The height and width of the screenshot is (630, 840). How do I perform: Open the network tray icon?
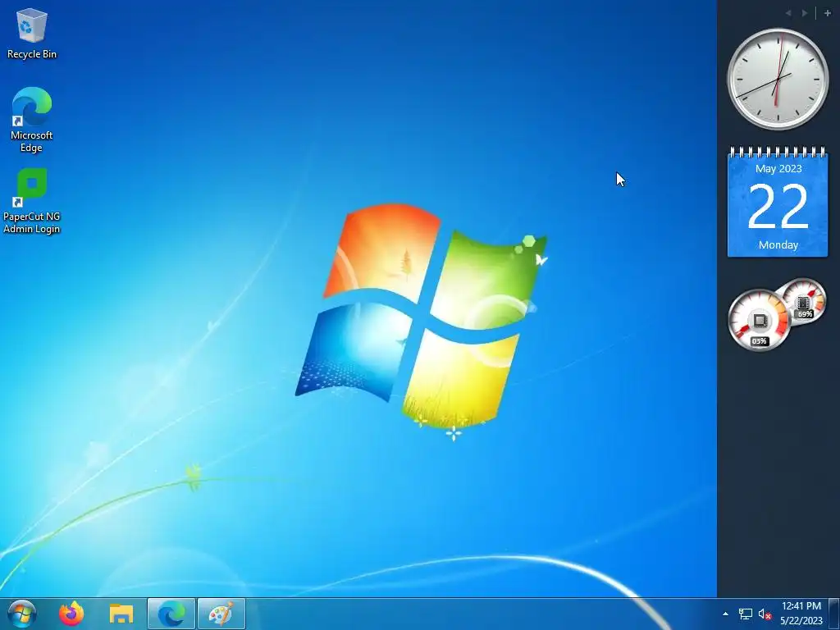tap(745, 614)
